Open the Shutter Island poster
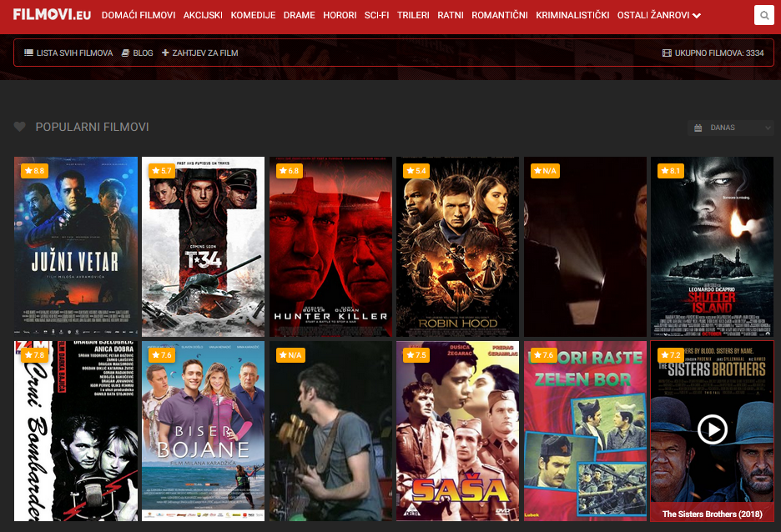The width and height of the screenshot is (781, 532). coord(713,247)
